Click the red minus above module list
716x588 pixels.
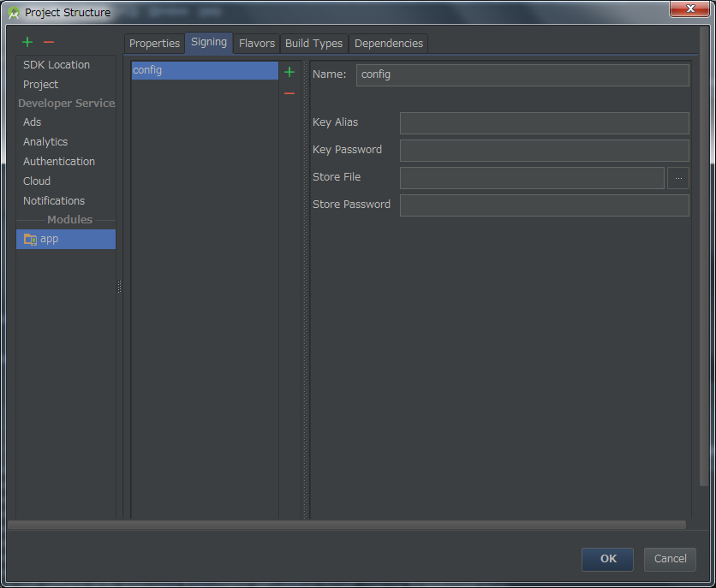[x=49, y=42]
